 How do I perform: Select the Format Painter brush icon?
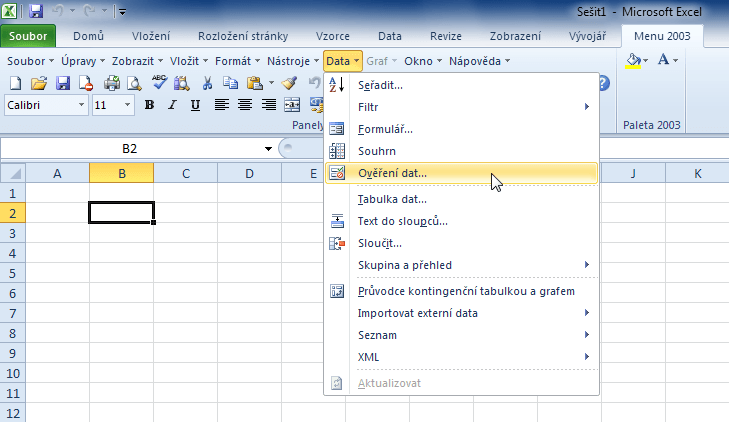[x=289, y=84]
